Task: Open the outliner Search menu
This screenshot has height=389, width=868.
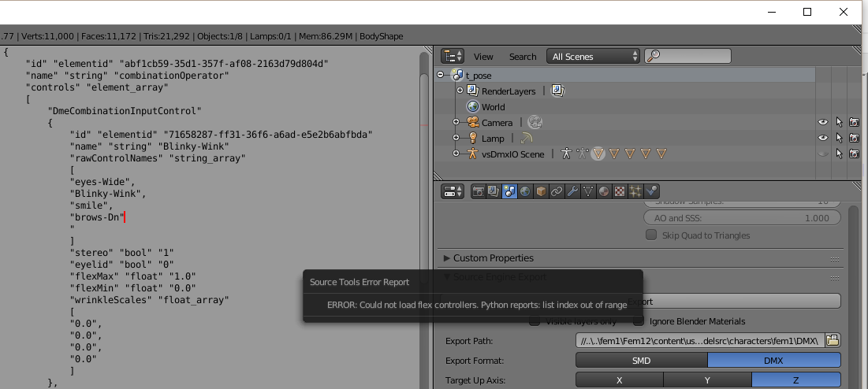Action: tap(523, 57)
